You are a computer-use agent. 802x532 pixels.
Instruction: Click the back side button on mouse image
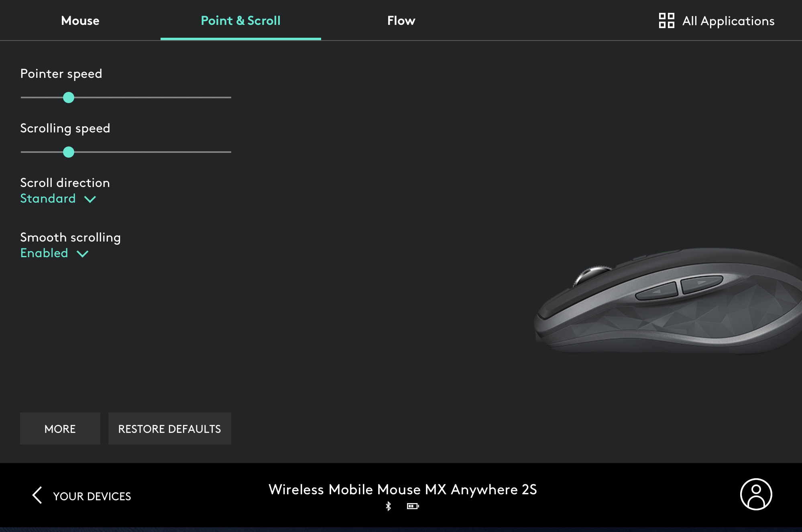(x=657, y=292)
